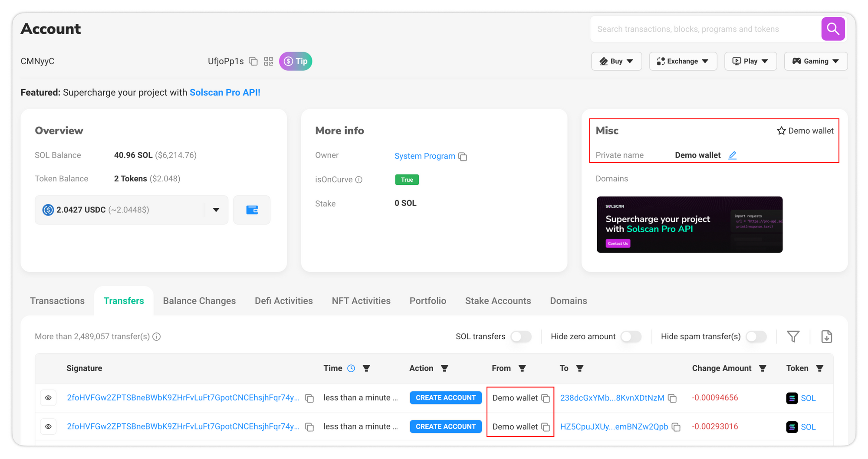Open the SOL token in the -0.00293016 row
The width and height of the screenshot is (868, 459).
[808, 427]
